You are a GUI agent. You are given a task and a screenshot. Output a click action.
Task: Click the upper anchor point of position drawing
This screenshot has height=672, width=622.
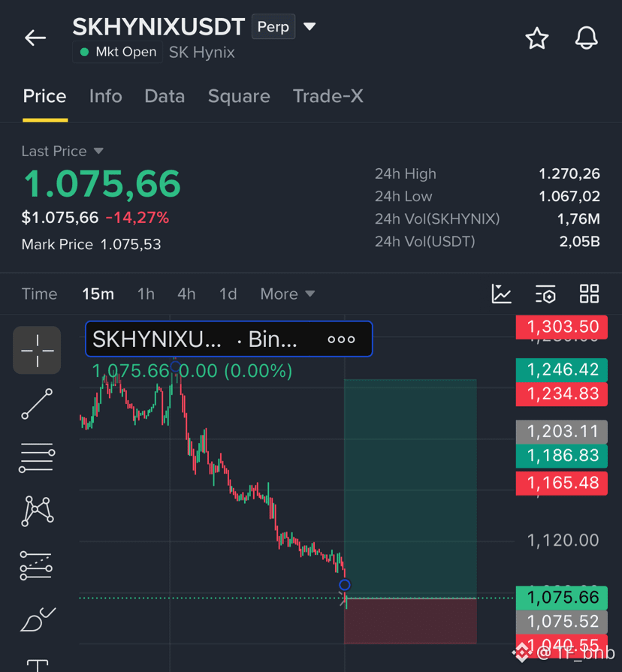[175, 366]
